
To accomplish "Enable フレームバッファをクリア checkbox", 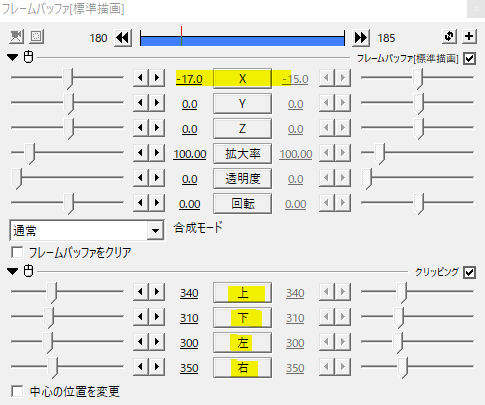I will click(x=17, y=252).
